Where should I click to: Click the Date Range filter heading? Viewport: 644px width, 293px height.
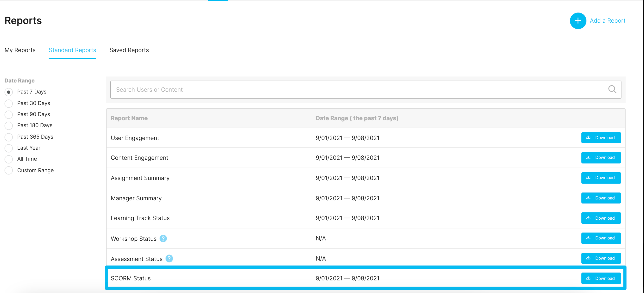pos(20,81)
